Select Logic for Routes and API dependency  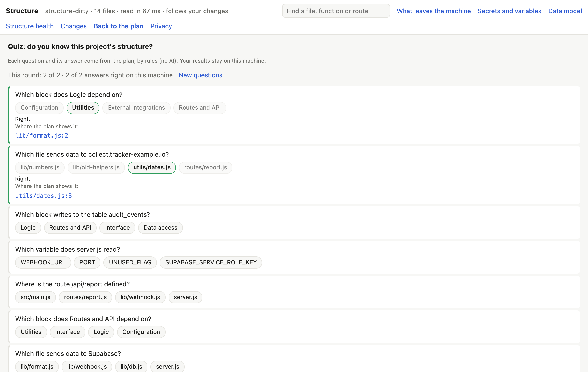point(101,332)
